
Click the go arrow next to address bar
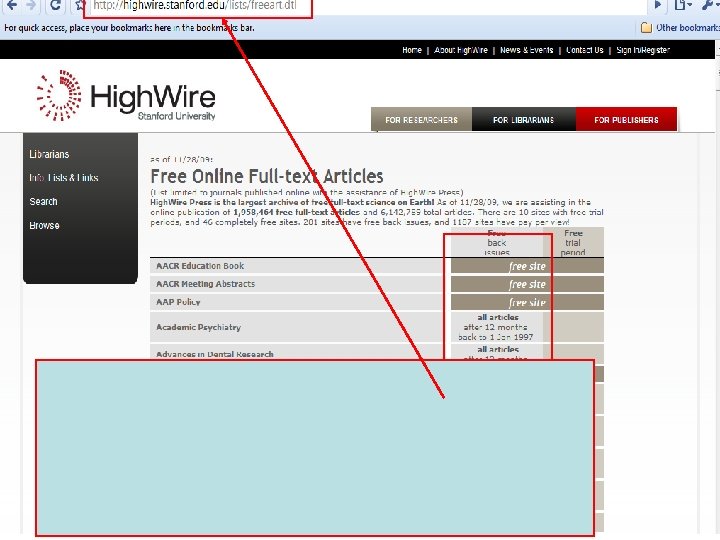pos(658,6)
